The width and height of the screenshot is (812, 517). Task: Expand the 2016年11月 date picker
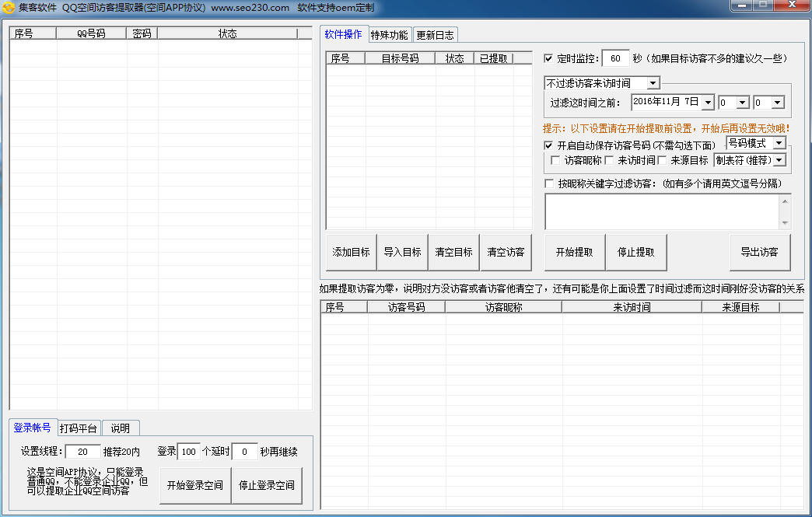[707, 103]
